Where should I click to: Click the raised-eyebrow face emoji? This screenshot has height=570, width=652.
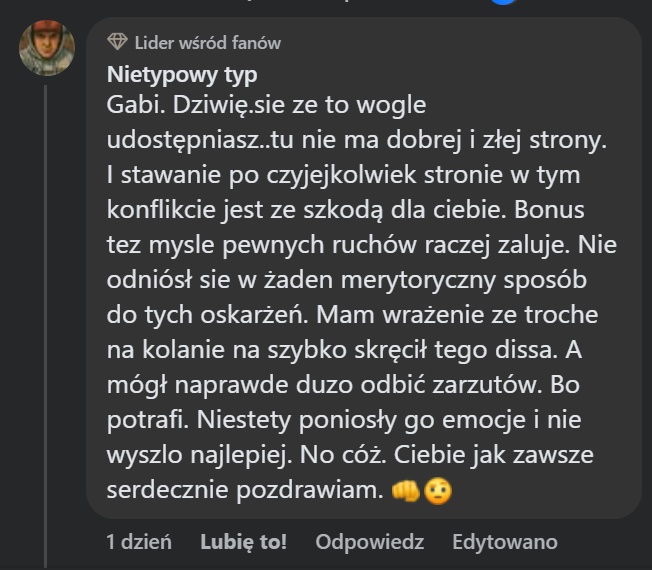click(436, 491)
